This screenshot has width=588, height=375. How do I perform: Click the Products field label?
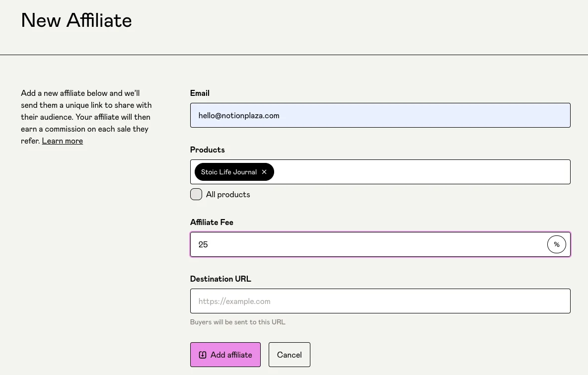pyautogui.click(x=207, y=150)
